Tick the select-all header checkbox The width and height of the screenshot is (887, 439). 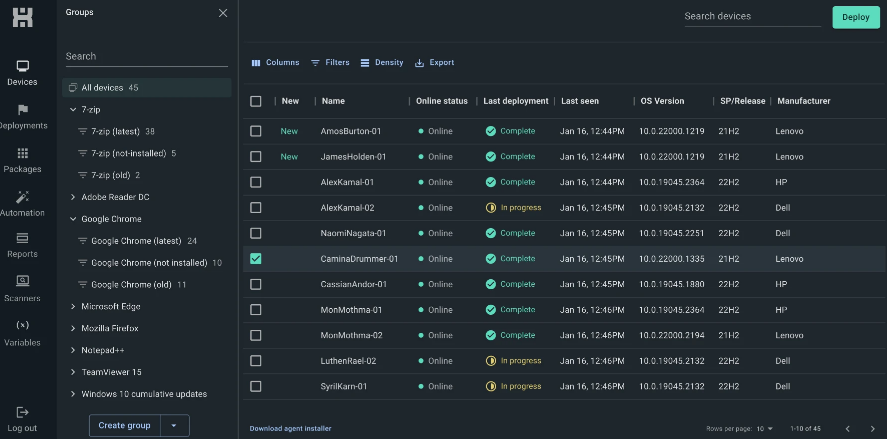[x=256, y=101]
